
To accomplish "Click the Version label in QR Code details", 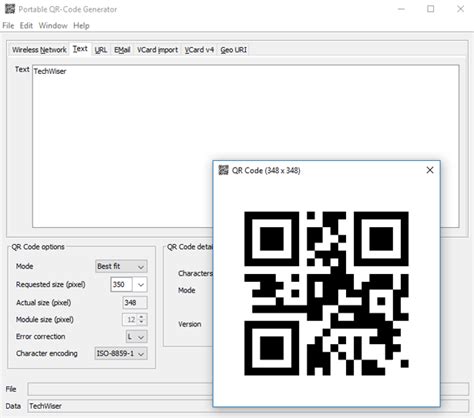I will pos(190,324).
